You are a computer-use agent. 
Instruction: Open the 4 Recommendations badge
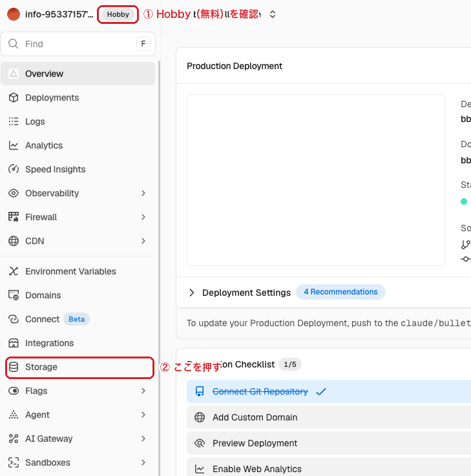[x=340, y=292]
